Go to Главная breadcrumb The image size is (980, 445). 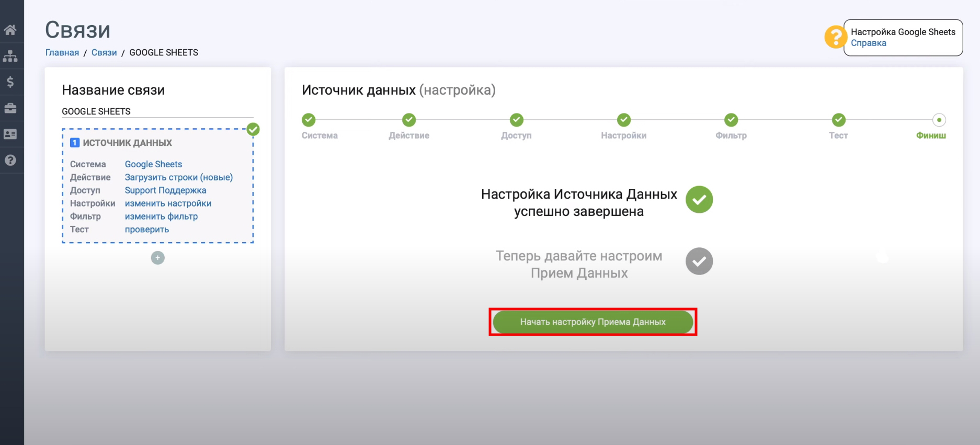62,52
